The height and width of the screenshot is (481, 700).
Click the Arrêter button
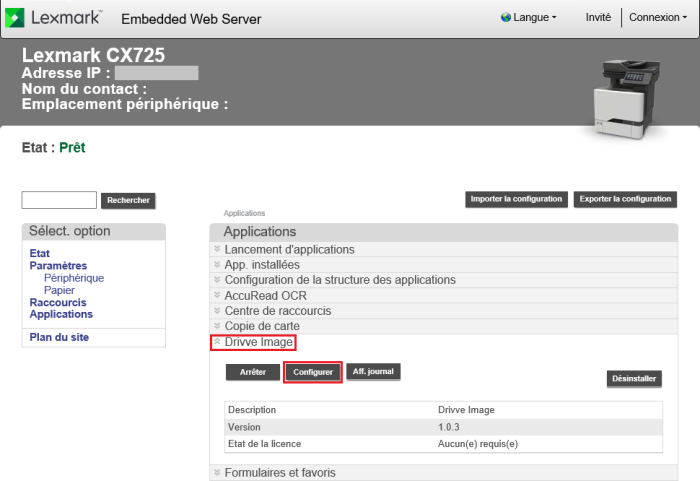pos(253,372)
